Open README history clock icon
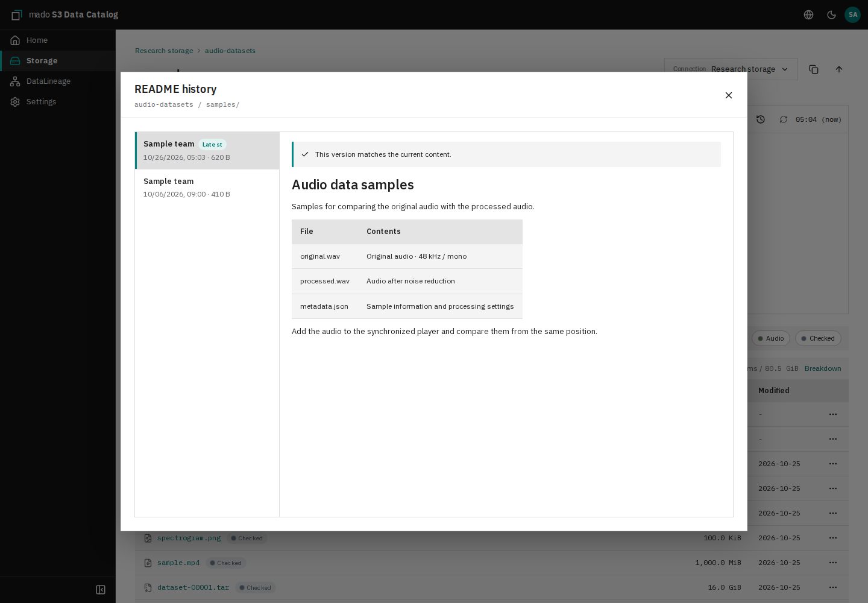Screen dimensions: 868x603 tap(761, 119)
